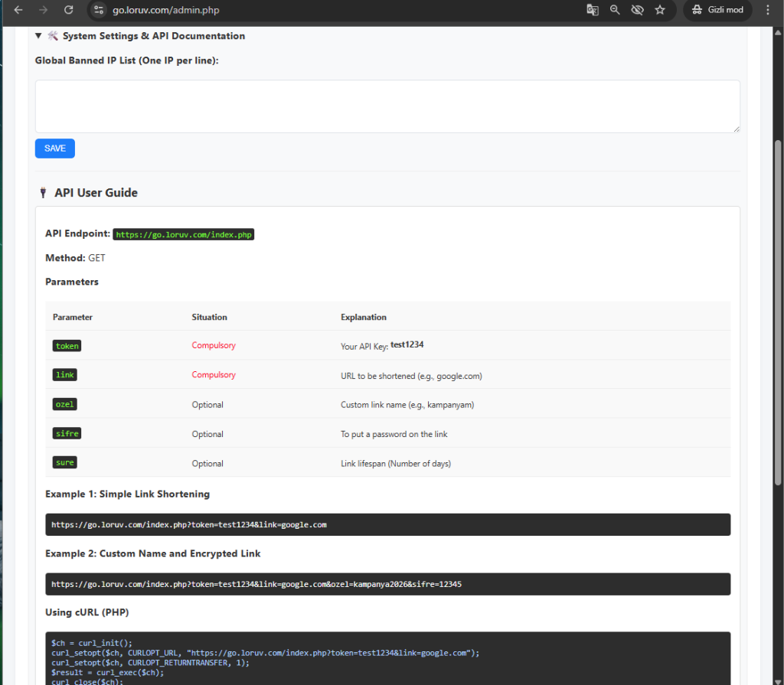Image resolution: width=784 pixels, height=685 pixels.
Task: Click the Gizli mod incognito button
Action: tap(717, 10)
